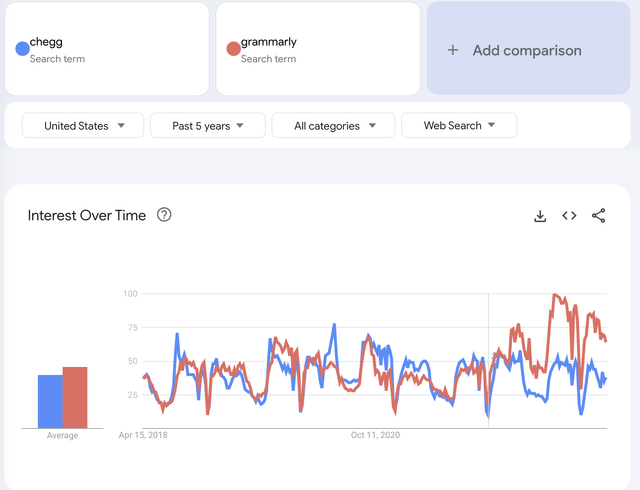Share the Interest Over Time chart

(x=598, y=216)
